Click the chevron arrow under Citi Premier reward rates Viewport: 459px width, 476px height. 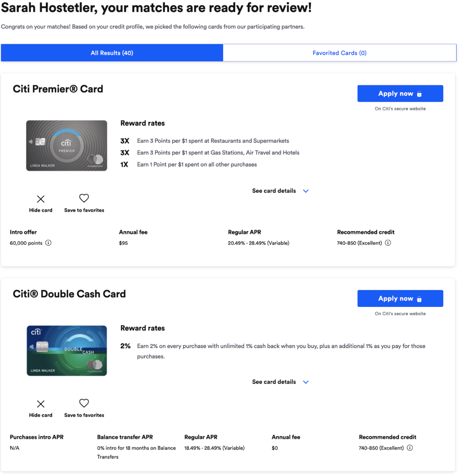point(306,191)
